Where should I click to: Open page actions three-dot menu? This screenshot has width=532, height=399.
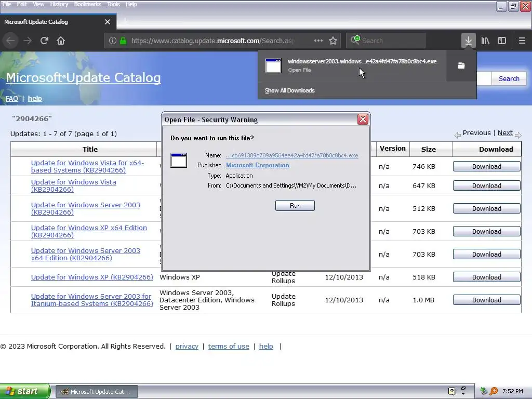(x=318, y=41)
